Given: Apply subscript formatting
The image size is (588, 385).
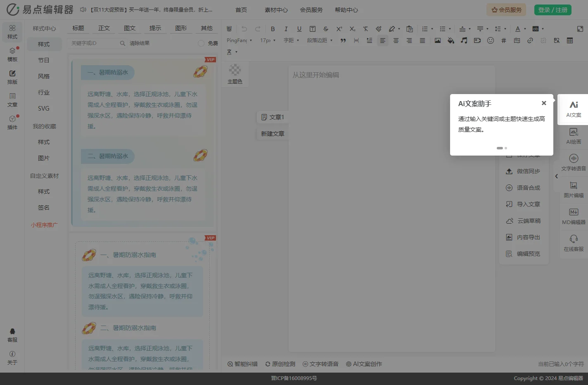Looking at the screenshot, I should [352, 29].
